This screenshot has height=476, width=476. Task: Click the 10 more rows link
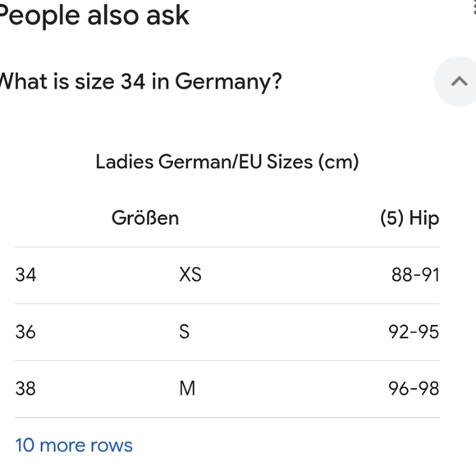74,446
